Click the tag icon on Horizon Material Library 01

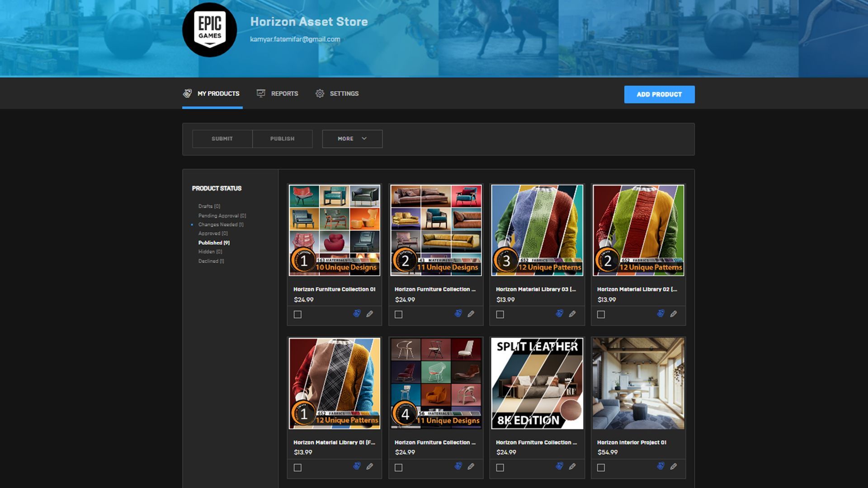tap(357, 466)
